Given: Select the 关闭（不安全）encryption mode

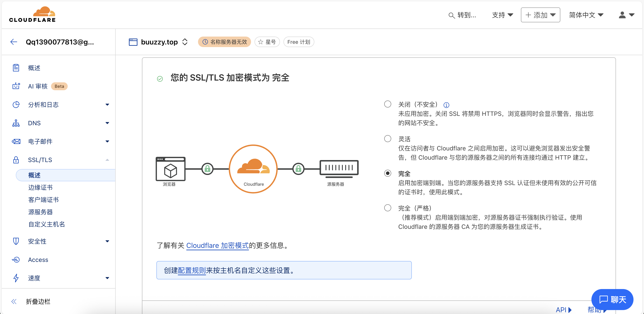Looking at the screenshot, I should click(387, 104).
